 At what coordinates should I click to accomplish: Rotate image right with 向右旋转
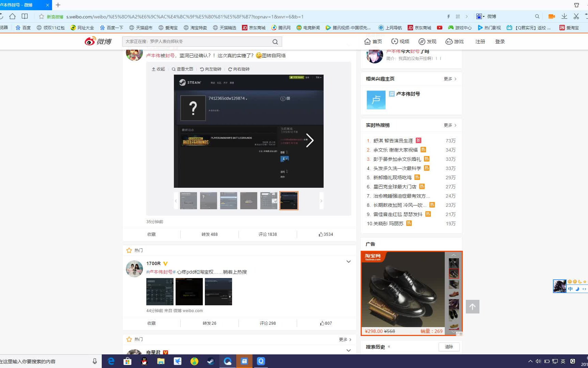tap(239, 69)
